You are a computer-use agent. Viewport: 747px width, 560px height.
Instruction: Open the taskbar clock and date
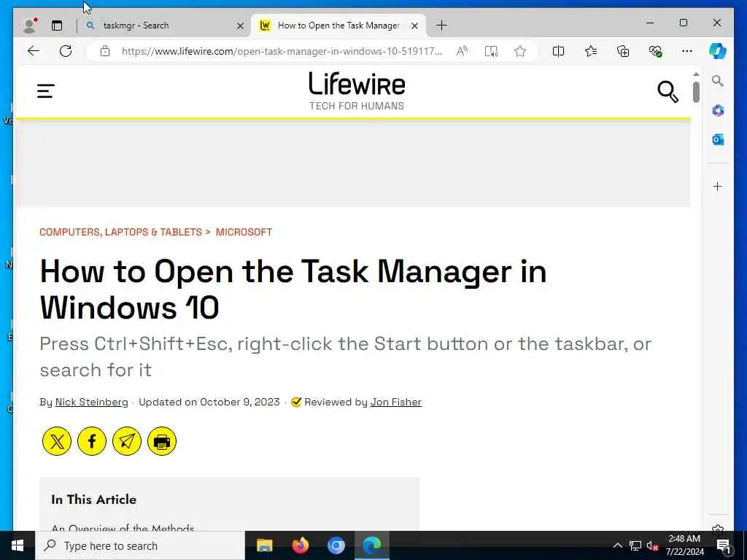tap(684, 545)
